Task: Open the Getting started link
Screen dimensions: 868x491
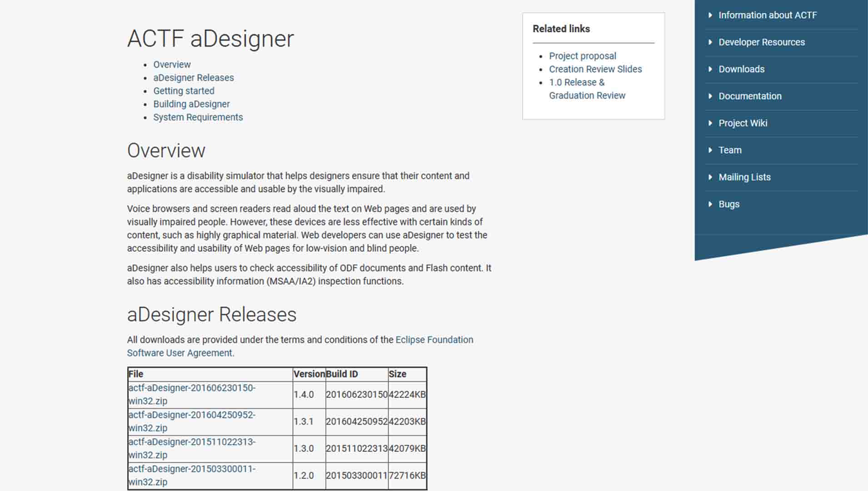Action: [184, 90]
